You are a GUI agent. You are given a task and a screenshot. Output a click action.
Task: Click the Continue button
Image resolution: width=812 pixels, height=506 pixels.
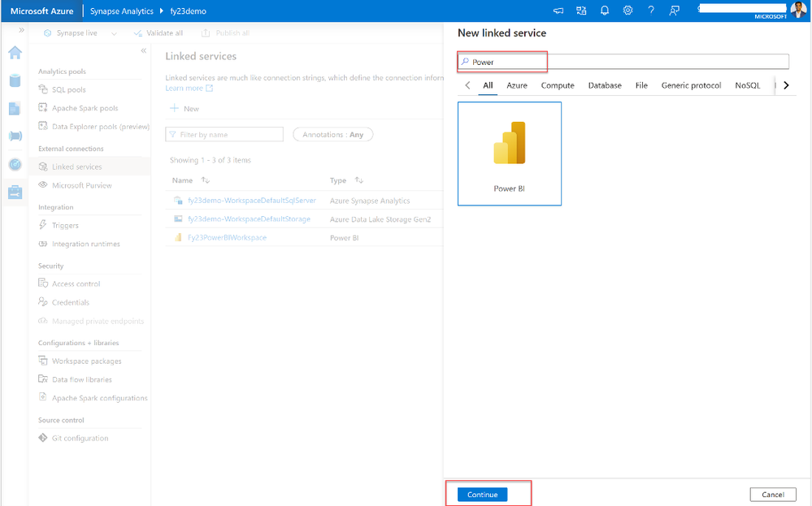pos(483,495)
